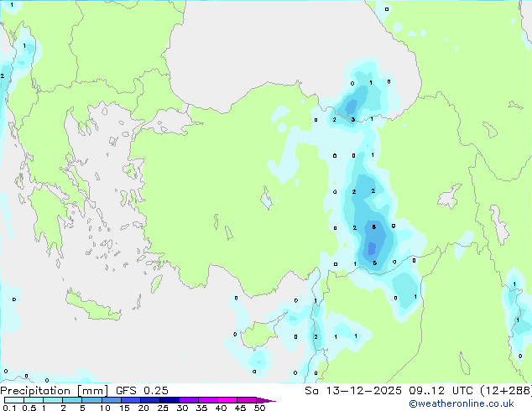Choose the 25–30 mm dark navy swatch
Screen dimensions: 532x411
click(x=169, y=400)
